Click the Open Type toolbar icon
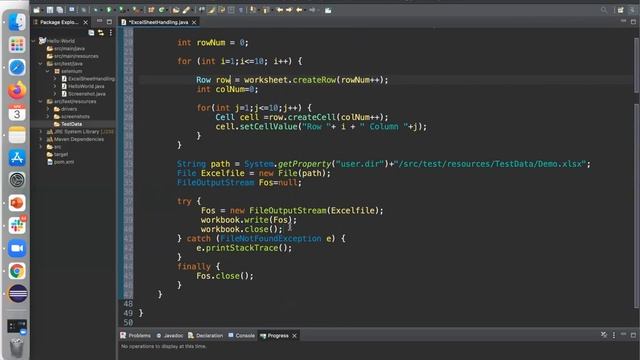Screen dimensions: 640x360 point(176,10)
